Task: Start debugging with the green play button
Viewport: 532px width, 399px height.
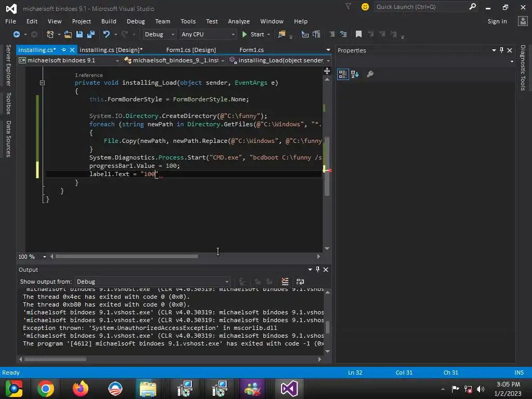Action: point(244,34)
